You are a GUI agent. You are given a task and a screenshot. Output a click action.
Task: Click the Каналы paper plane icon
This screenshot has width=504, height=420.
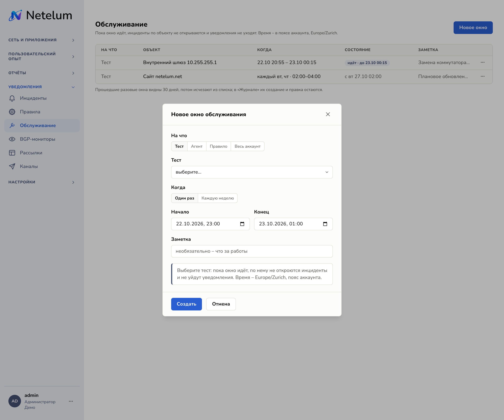click(x=12, y=166)
